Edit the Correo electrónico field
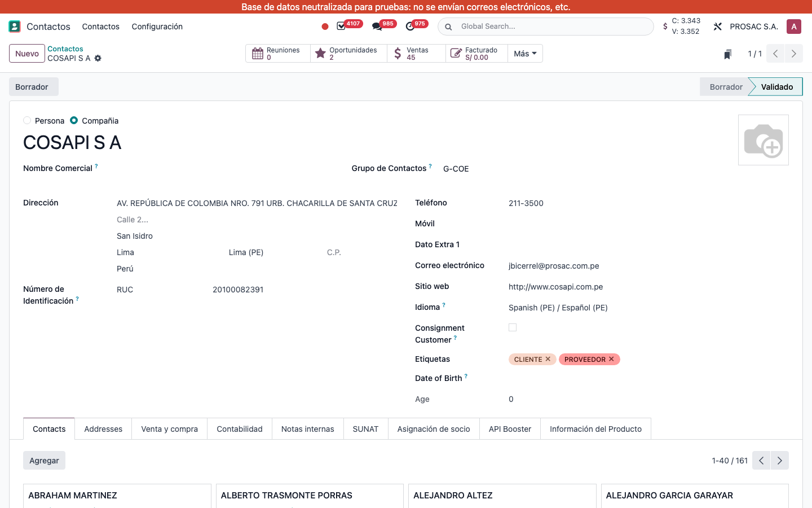Image resolution: width=812 pixels, height=508 pixels. coord(648,266)
